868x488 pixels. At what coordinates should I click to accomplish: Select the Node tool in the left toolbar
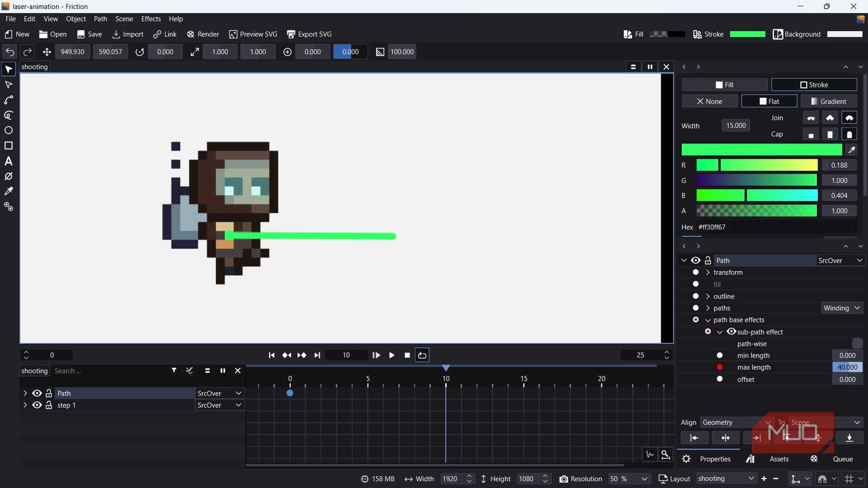8,84
